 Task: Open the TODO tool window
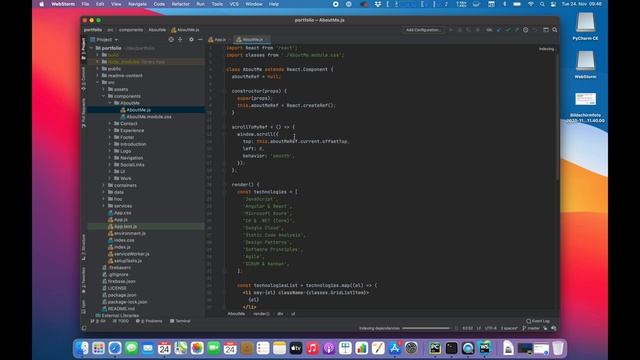coord(121,321)
